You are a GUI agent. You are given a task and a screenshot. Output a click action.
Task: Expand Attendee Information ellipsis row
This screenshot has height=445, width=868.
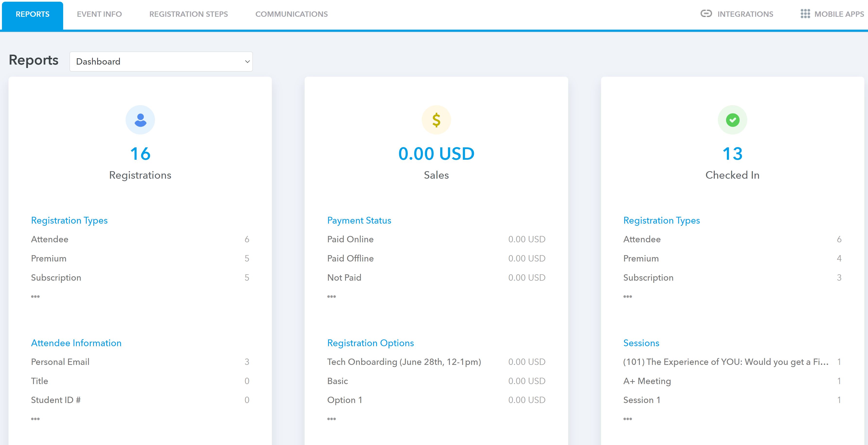35,419
